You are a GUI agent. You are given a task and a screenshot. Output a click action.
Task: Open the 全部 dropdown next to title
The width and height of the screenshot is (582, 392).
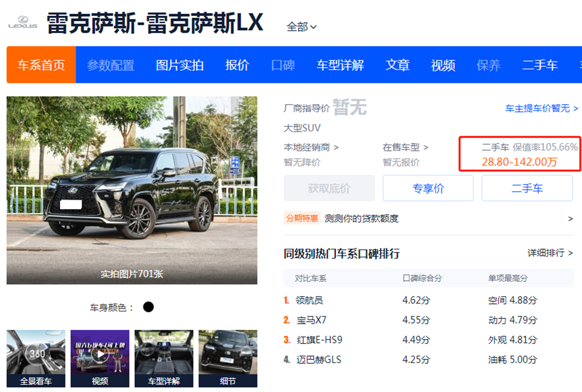click(302, 27)
